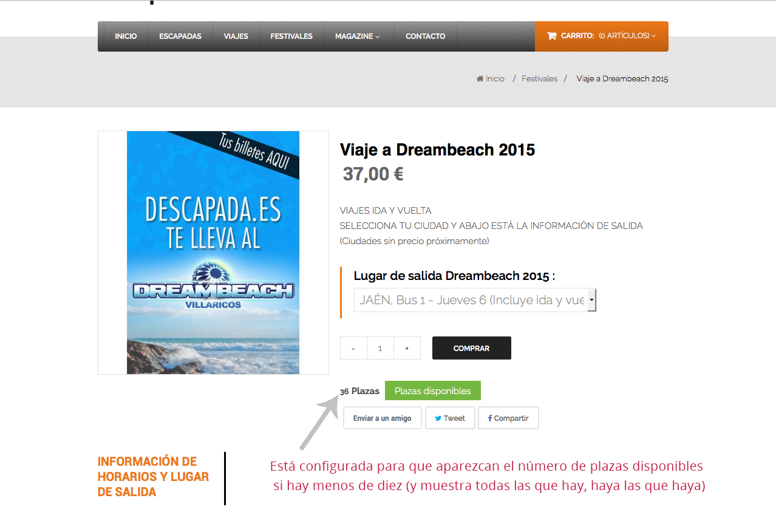This screenshot has width=776, height=532.
Task: Click the 'VIAJES IDA Y VUELTA' text
Action: (x=386, y=211)
